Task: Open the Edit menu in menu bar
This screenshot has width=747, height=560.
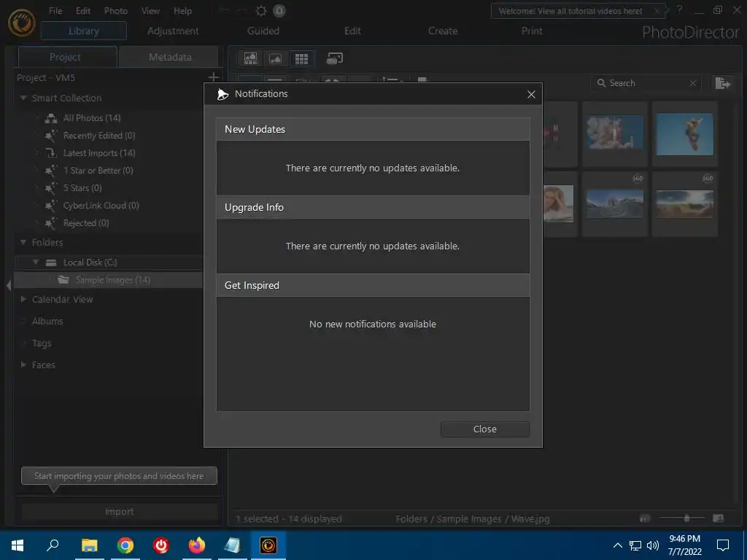Action: (x=83, y=10)
